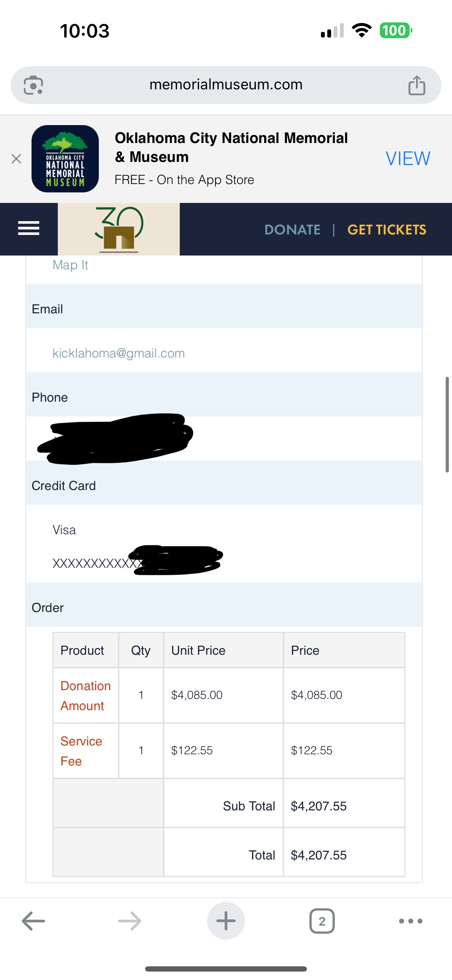
Task: Open the Donation Amount product link
Action: (x=85, y=695)
